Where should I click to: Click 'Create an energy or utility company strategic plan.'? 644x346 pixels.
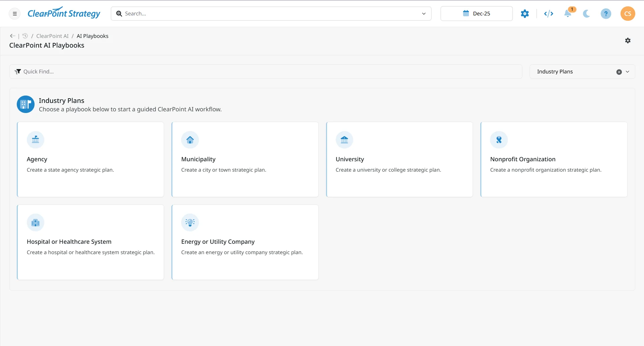tap(242, 252)
